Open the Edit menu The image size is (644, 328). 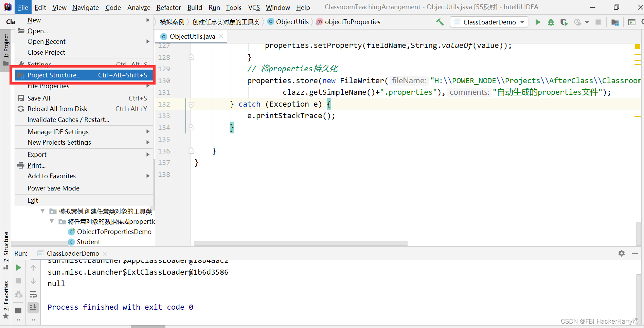click(40, 7)
